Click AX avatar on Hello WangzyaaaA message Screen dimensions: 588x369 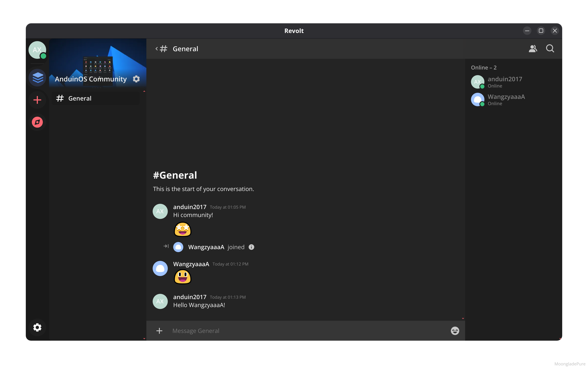coord(160,301)
